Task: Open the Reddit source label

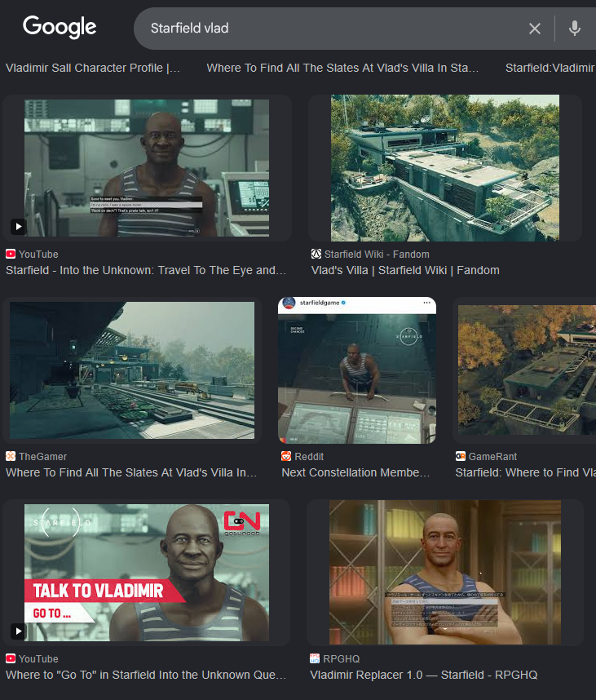Action: 309,456
